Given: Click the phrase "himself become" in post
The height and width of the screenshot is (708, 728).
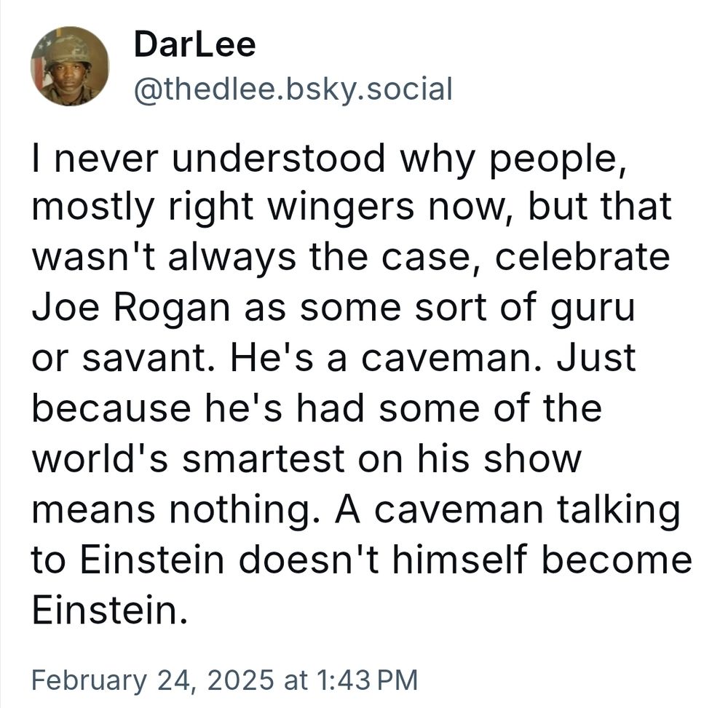Looking at the screenshot, I should point(542,559).
